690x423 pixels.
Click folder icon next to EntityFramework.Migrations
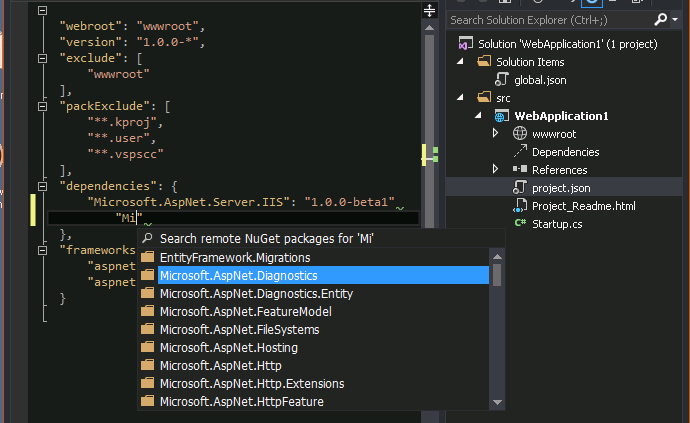coord(147,257)
